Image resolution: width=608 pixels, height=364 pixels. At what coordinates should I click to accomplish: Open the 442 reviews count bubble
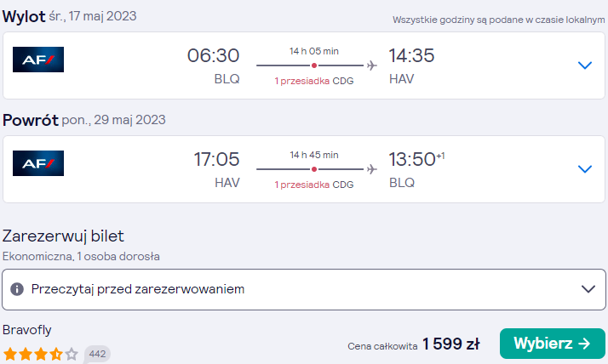coord(97,354)
